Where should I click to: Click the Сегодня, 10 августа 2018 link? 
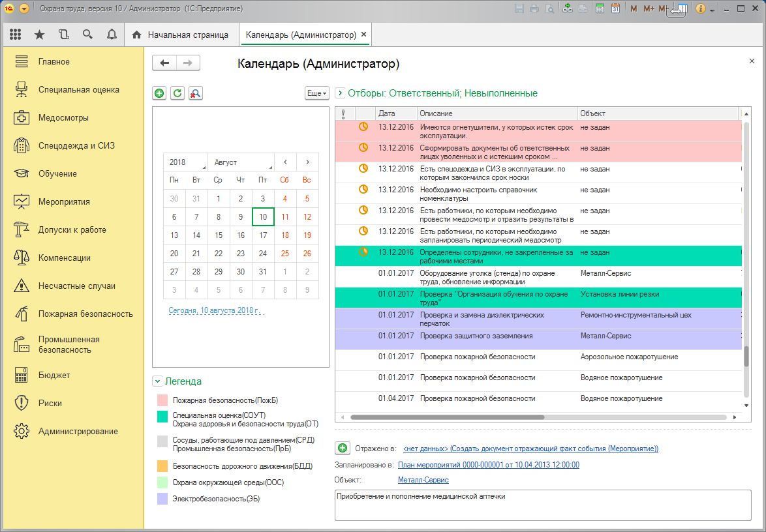pos(214,310)
